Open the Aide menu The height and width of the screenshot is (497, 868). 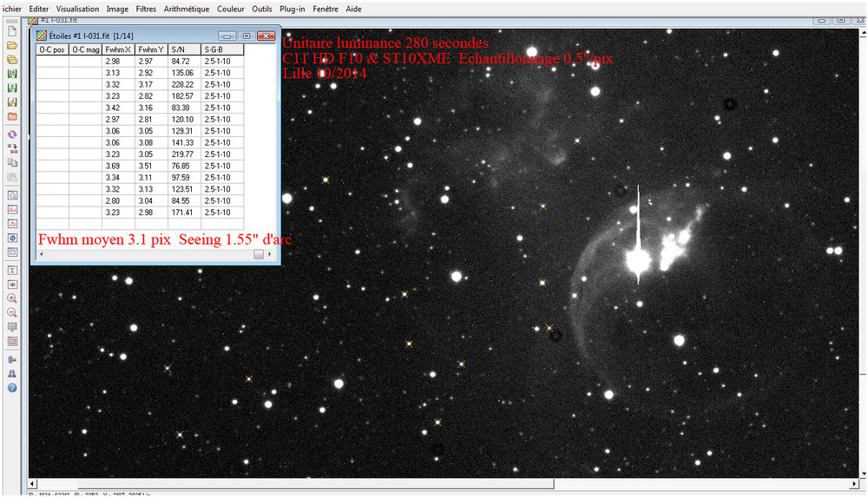coord(354,9)
